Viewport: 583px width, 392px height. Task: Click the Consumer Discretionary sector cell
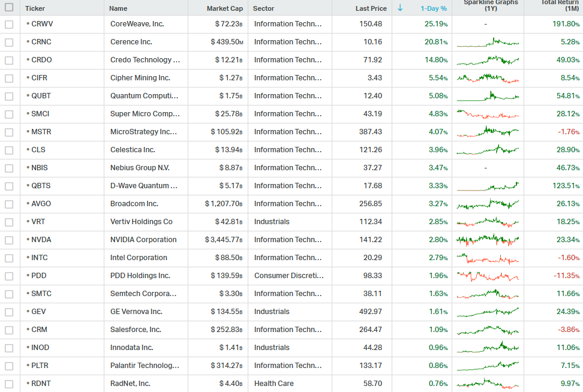289,275
